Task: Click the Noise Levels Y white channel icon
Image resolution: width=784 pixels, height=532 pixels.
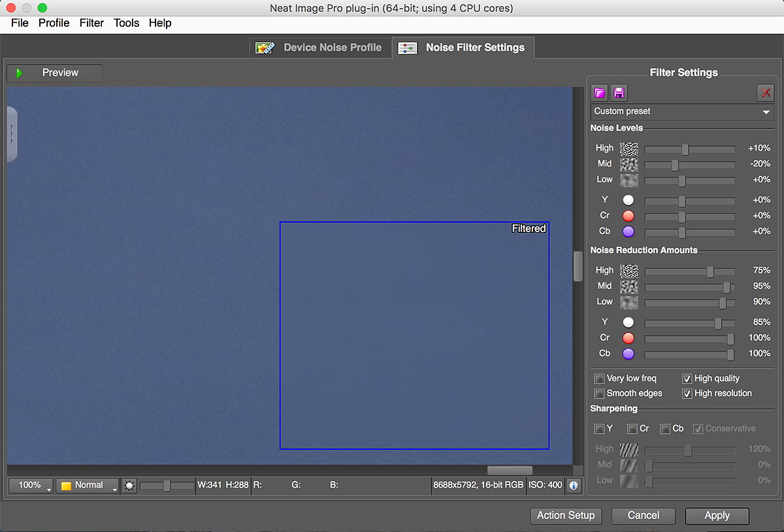Action: [629, 200]
